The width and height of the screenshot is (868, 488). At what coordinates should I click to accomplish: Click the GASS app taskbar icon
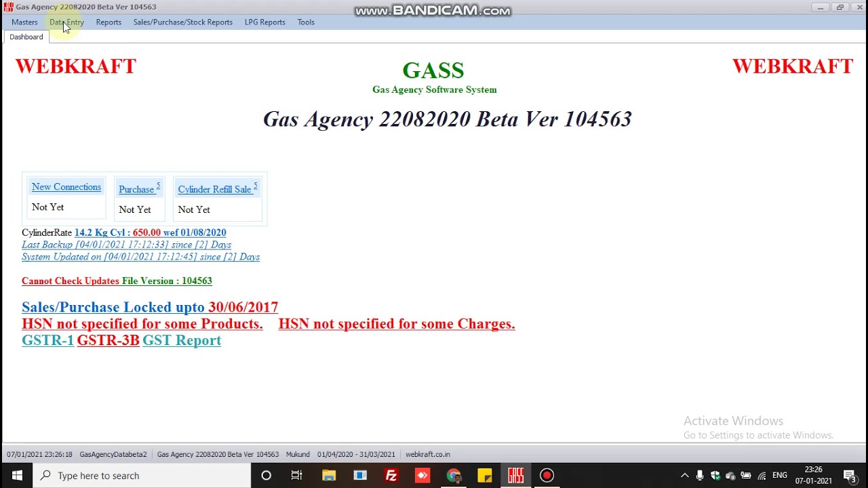pyautogui.click(x=515, y=475)
